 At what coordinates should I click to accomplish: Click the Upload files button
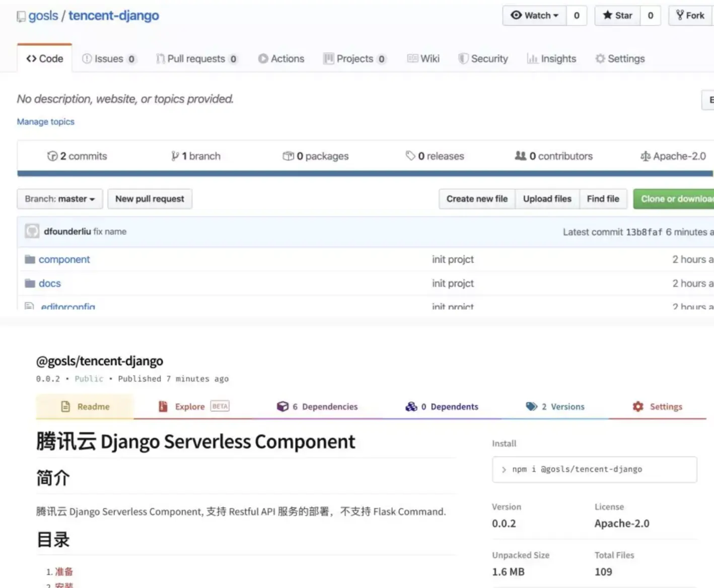point(547,199)
